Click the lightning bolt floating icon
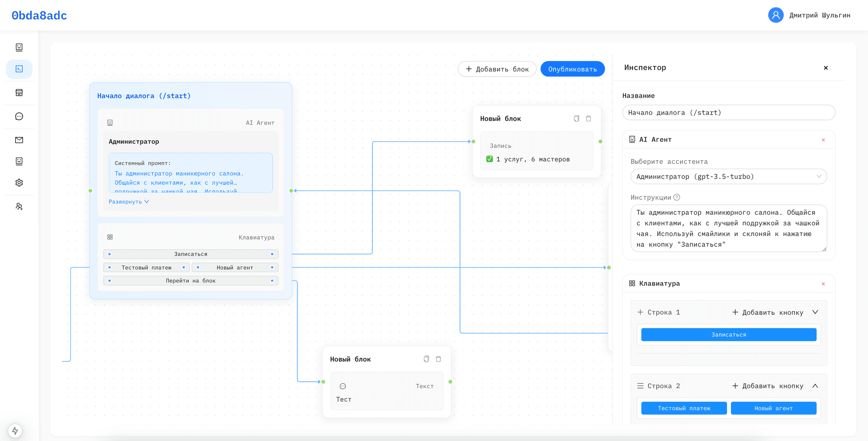 (15, 431)
